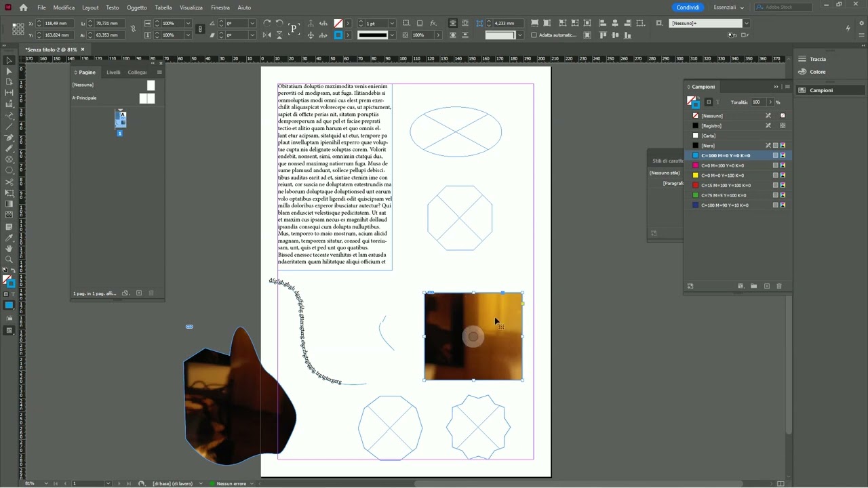Open Essenziali workspace switcher
Screen dimensions: 868x488
tap(728, 7)
